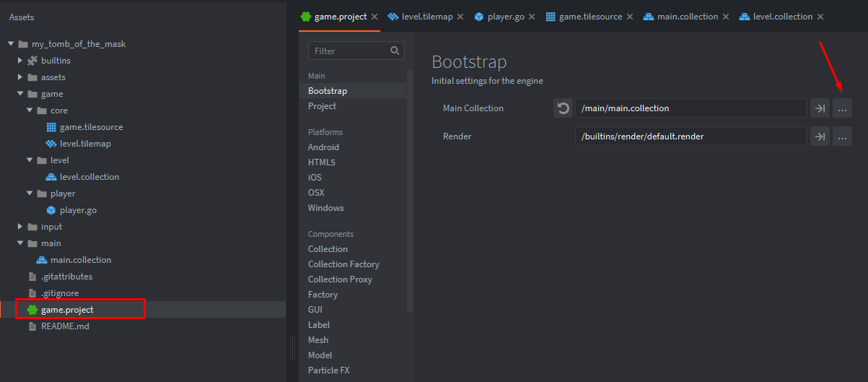Close the player.go tab
Viewport: 868px width, 382px height.
click(532, 17)
